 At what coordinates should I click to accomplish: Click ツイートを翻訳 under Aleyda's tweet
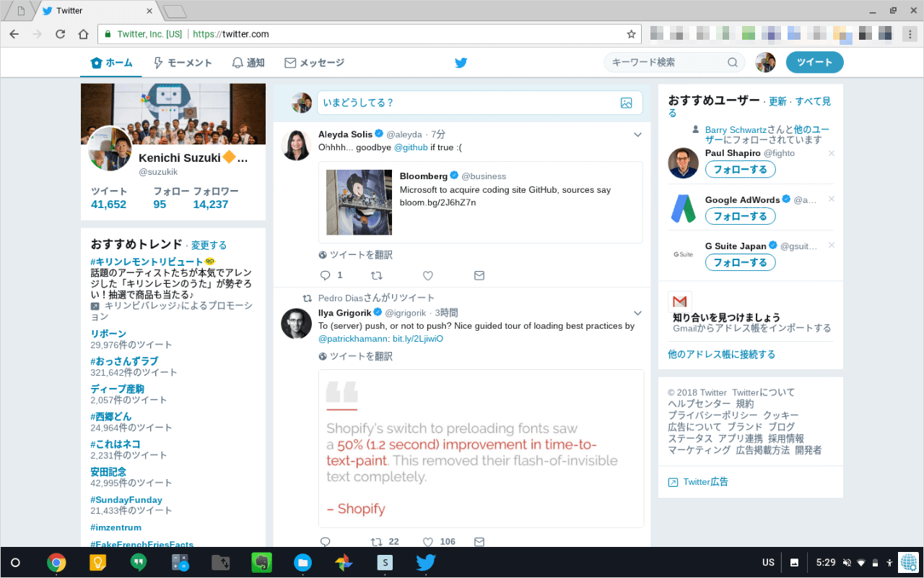pos(361,255)
